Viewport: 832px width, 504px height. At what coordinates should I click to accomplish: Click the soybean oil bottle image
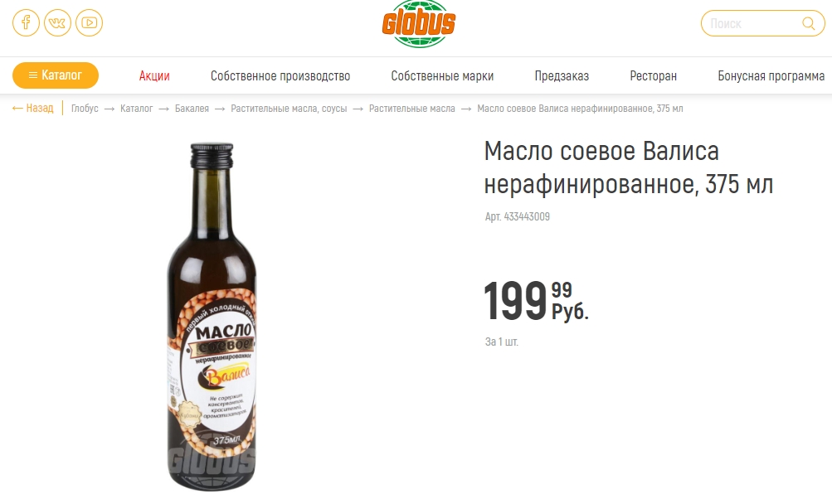212,317
